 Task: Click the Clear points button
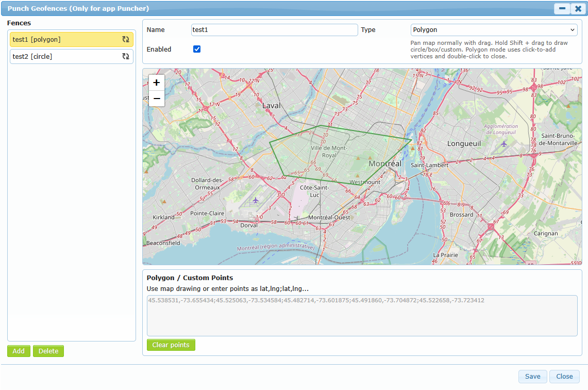coord(171,345)
